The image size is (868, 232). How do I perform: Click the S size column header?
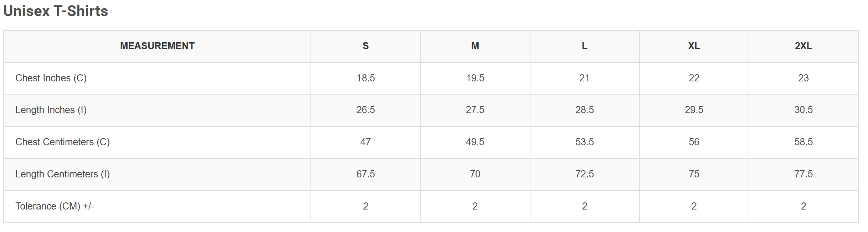pos(365,46)
